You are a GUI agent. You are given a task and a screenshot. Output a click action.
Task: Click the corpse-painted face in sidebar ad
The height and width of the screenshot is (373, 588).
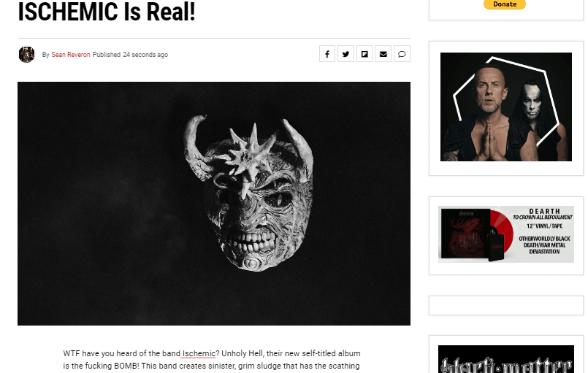(x=532, y=102)
